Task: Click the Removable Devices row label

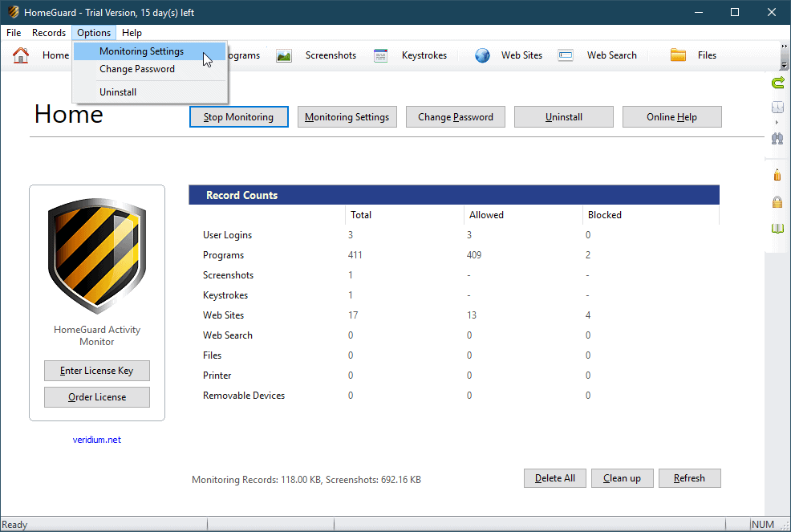Action: 244,396
